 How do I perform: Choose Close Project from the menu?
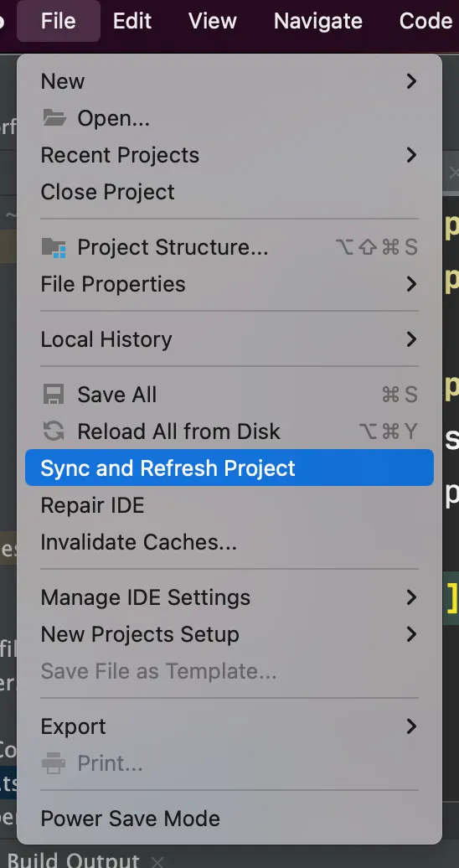click(229, 192)
